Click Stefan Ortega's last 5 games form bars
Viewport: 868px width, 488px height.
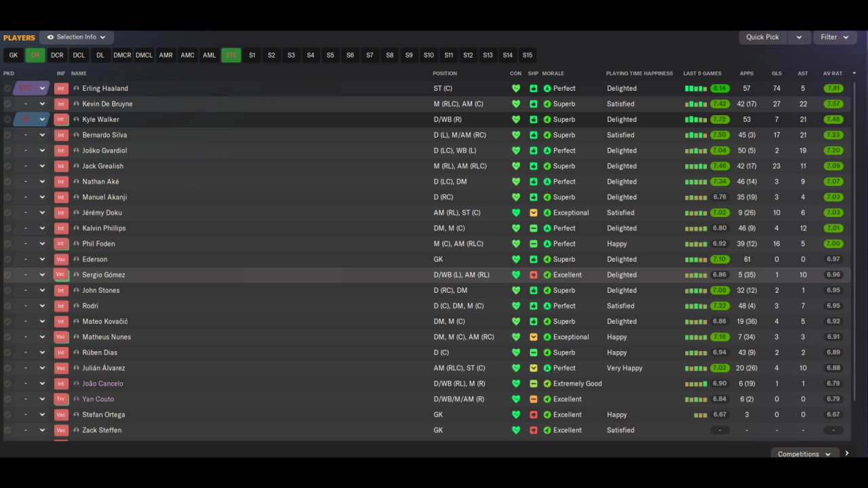click(701, 415)
